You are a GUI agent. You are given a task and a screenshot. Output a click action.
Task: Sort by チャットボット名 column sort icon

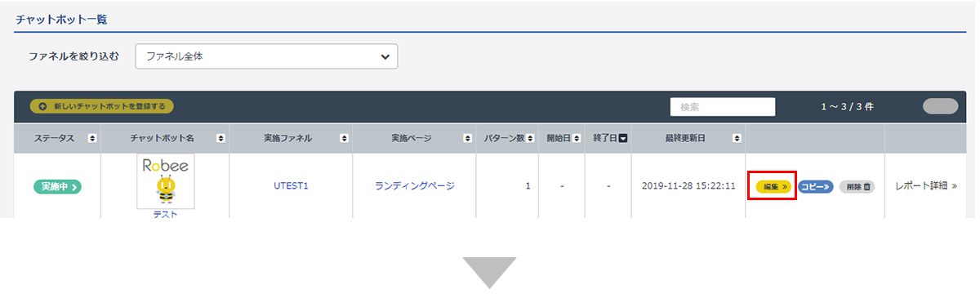point(220,139)
